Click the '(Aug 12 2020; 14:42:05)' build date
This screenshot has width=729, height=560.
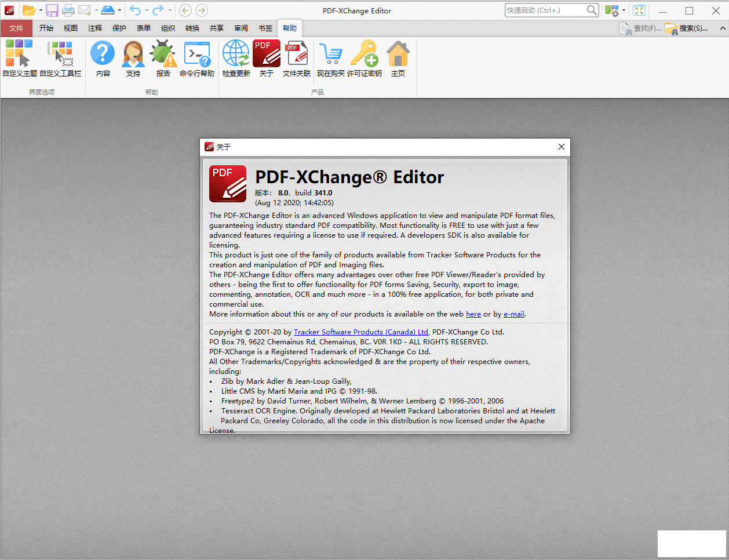(294, 203)
